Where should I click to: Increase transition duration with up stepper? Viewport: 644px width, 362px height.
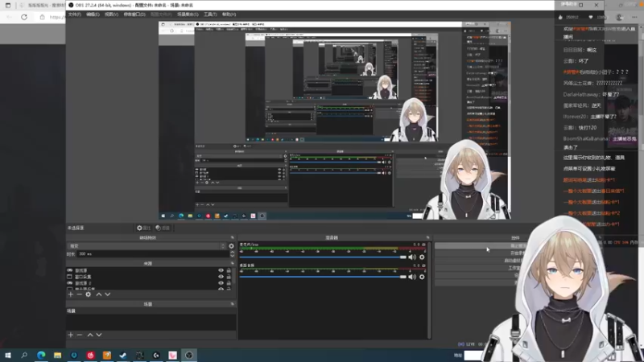(x=232, y=252)
